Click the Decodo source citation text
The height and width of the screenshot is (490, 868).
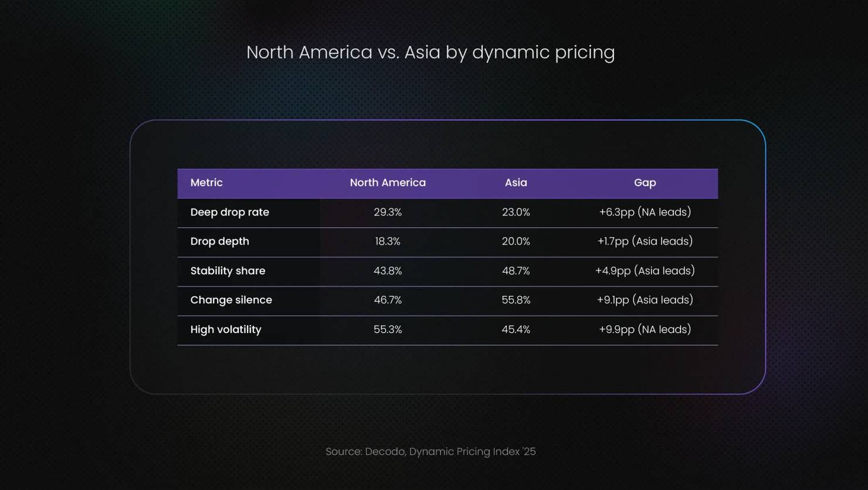click(430, 451)
